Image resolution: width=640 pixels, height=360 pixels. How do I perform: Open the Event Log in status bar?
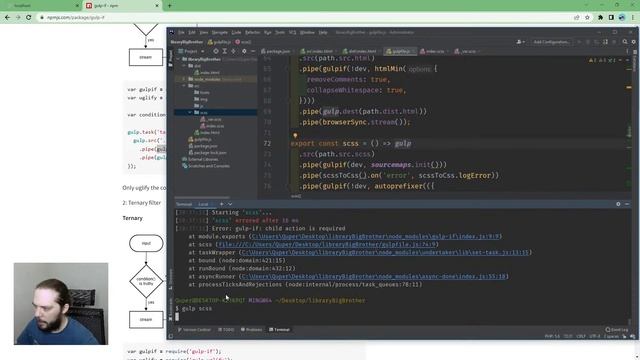coord(617,329)
